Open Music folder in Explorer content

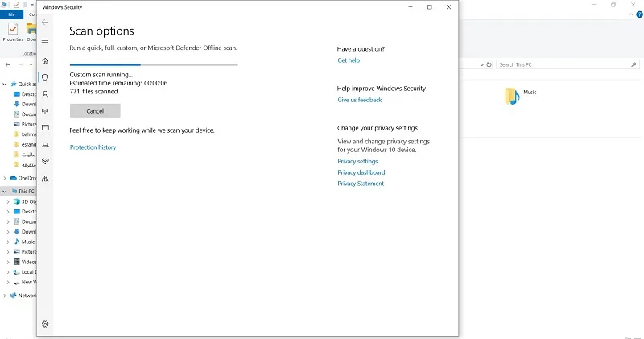point(520,95)
